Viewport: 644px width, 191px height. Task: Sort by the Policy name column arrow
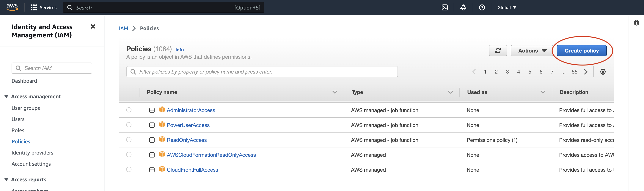334,92
